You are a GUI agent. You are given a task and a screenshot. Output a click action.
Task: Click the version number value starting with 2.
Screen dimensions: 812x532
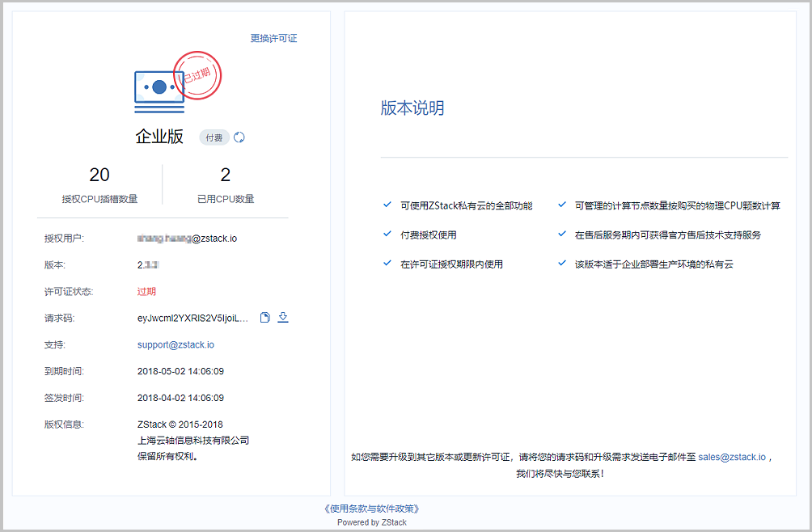(148, 265)
